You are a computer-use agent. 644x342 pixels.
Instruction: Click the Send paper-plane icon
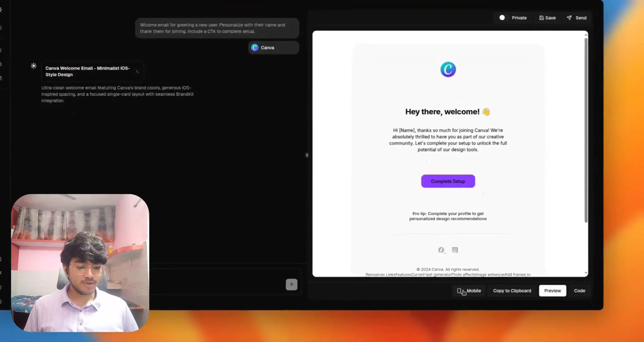(569, 18)
